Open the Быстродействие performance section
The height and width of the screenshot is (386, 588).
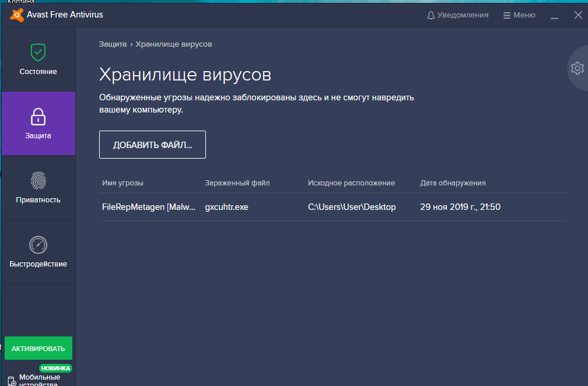point(38,251)
